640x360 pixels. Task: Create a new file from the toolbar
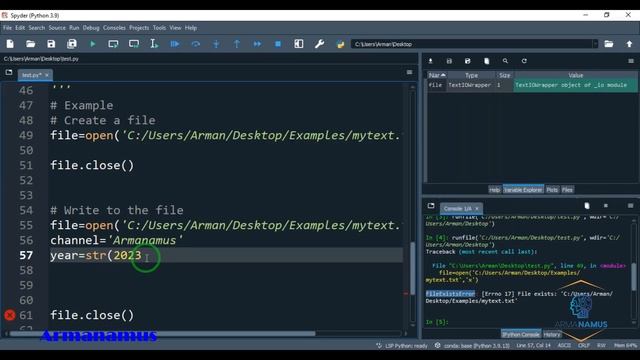(x=10, y=44)
